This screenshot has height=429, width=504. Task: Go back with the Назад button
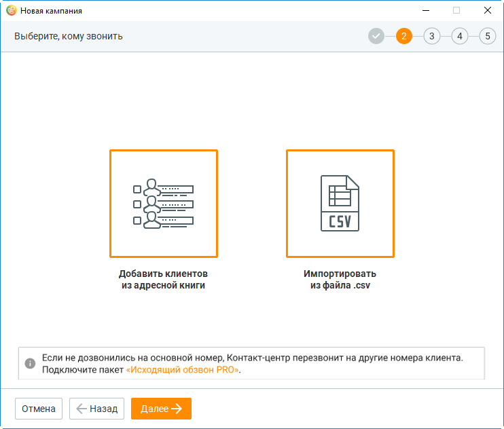click(96, 409)
